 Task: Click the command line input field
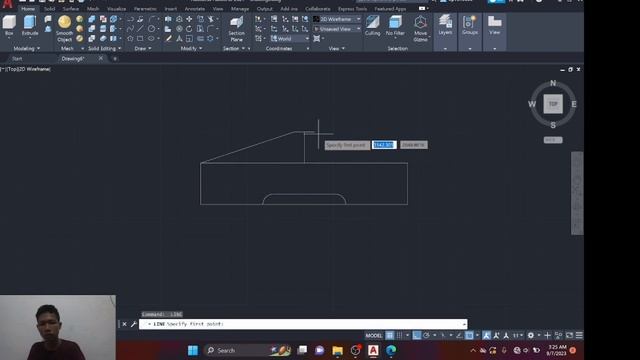[x=303, y=324]
